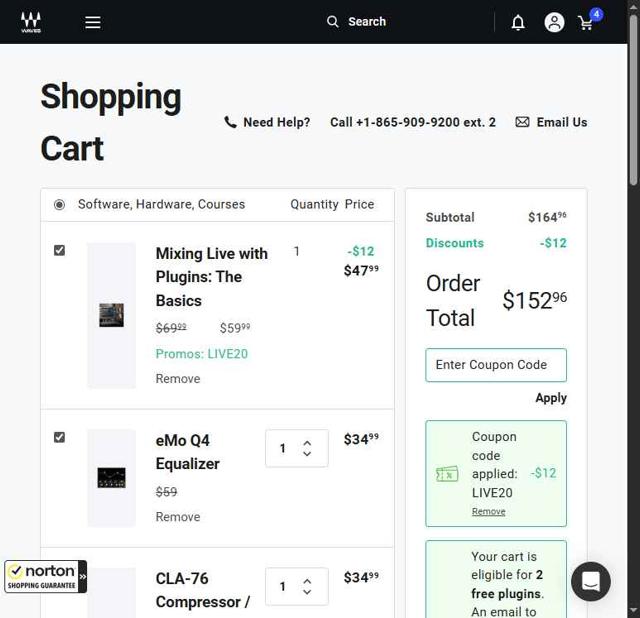
Task: Click the Email Us link
Action: click(562, 122)
